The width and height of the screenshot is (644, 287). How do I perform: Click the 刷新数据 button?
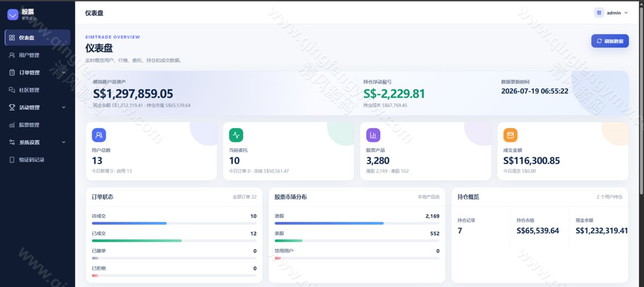pos(610,41)
